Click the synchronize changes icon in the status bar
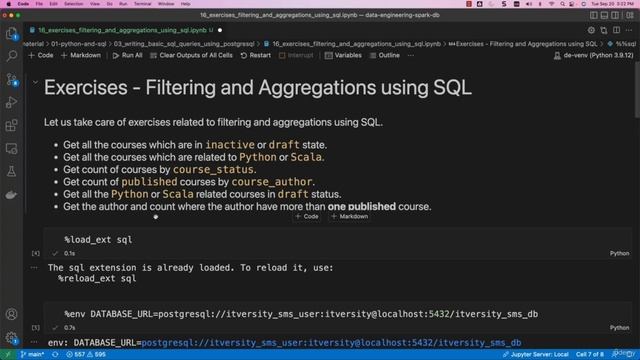 (55, 354)
